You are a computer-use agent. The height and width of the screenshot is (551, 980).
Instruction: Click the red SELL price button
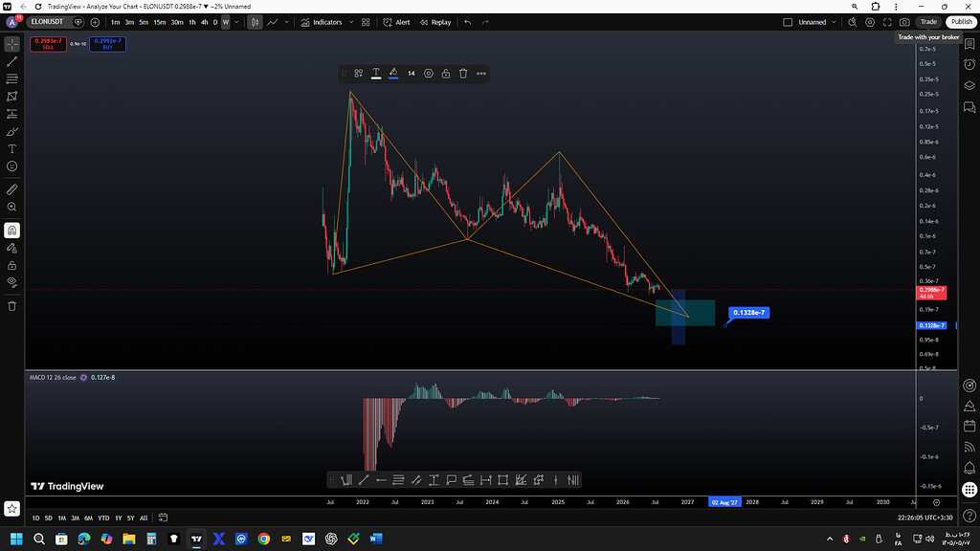[x=48, y=44]
